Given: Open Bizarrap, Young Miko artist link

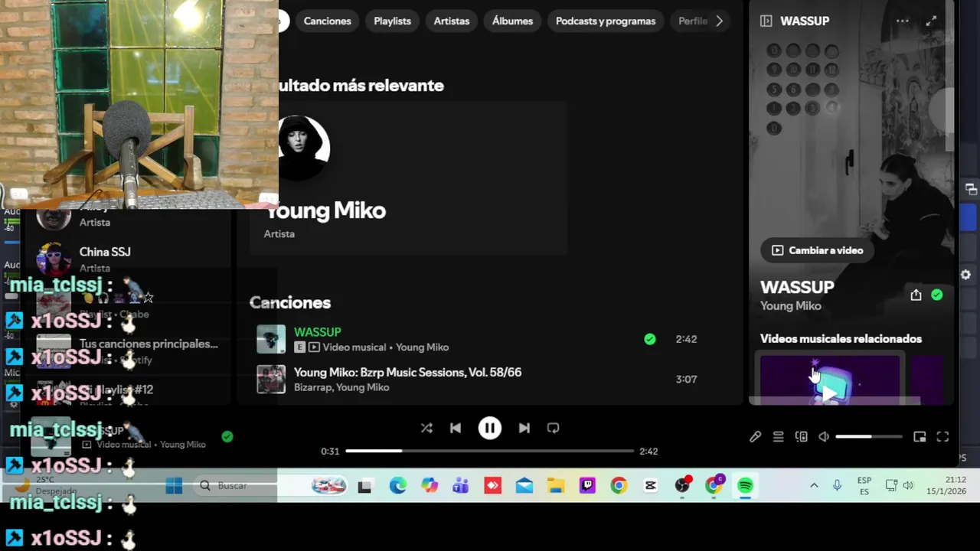Looking at the screenshot, I should [x=341, y=387].
